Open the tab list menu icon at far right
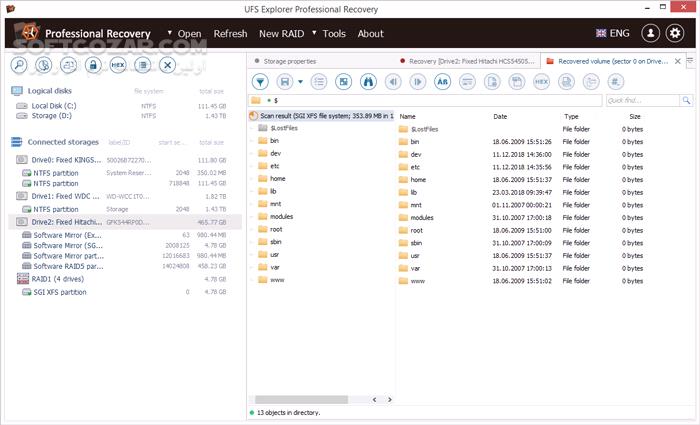Screen dimensions: 700x425 pos(690,61)
